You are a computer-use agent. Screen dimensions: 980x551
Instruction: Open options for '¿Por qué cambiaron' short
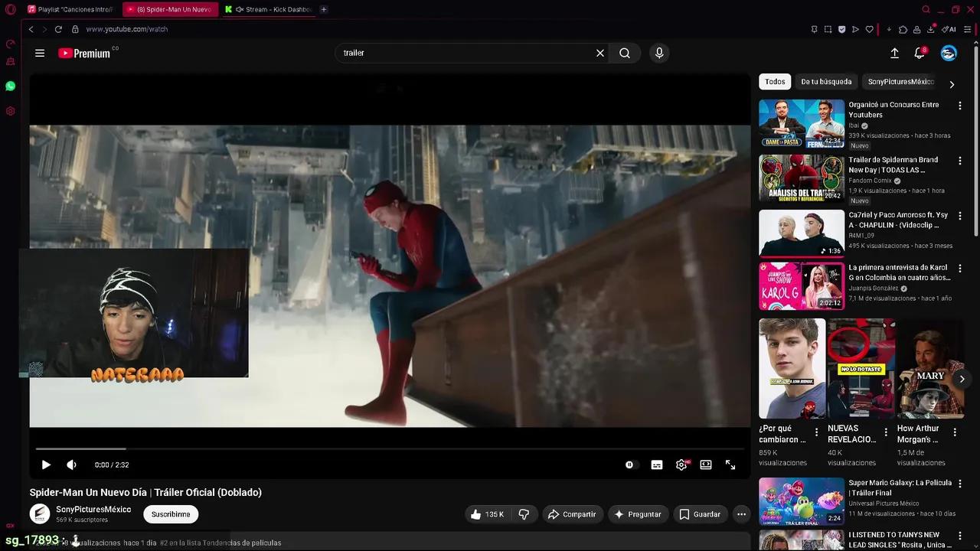[816, 432]
